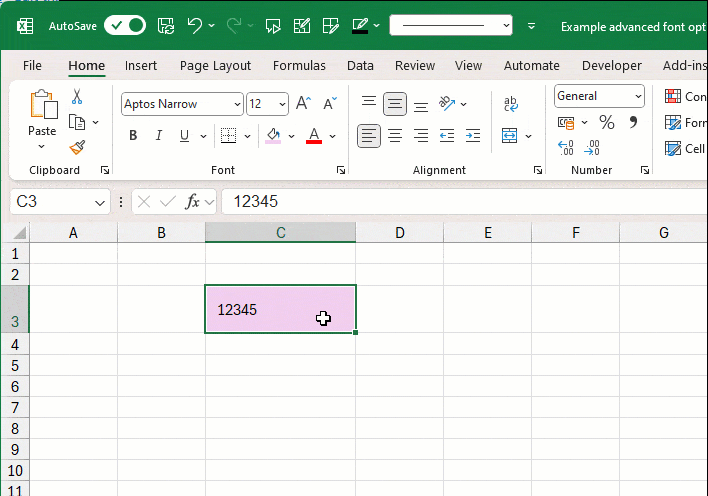Image resolution: width=708 pixels, height=496 pixels.
Task: Apply Comma Style
Action: click(x=633, y=122)
